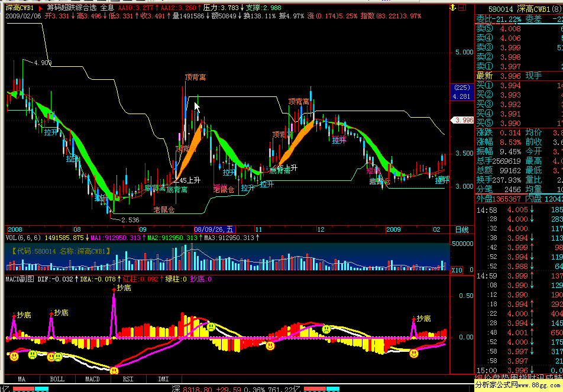Click the 14:58 4.005 tick row
The width and height of the screenshot is (563, 392).
[519, 210]
